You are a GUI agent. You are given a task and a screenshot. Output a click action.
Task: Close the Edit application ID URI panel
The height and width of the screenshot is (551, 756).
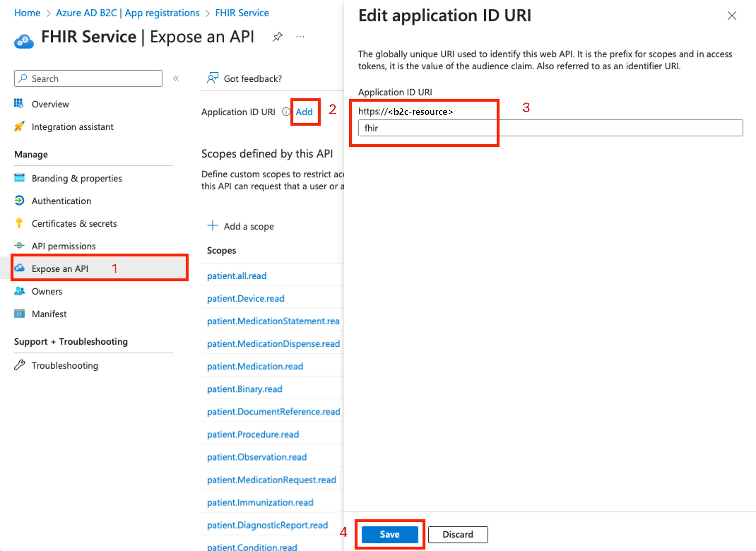click(x=732, y=15)
